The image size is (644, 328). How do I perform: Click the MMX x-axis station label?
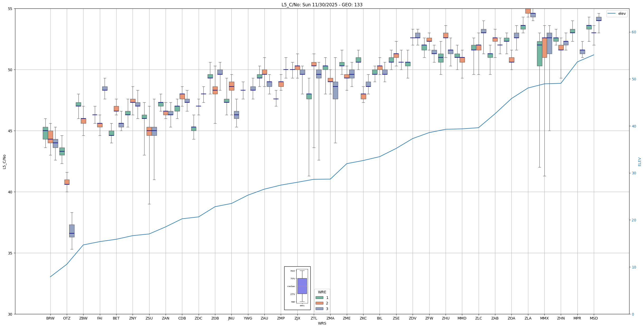pyautogui.click(x=544, y=318)
